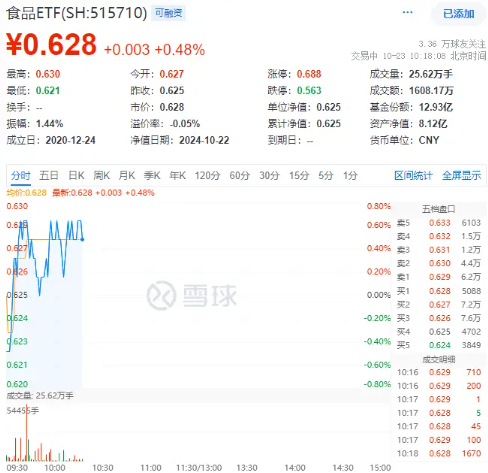The height and width of the screenshot is (473, 488).
Task: Open 区间统计 range statistics
Action: 413,175
